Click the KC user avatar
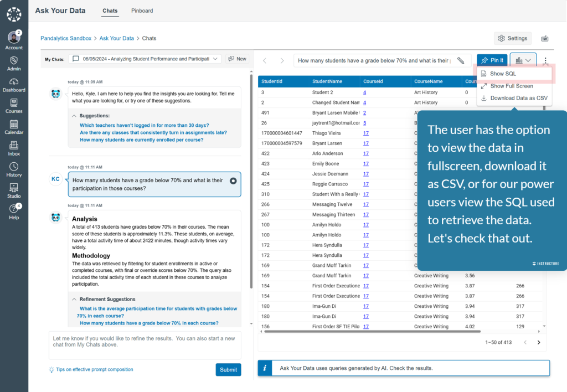This screenshot has width=567, height=392. [55, 179]
